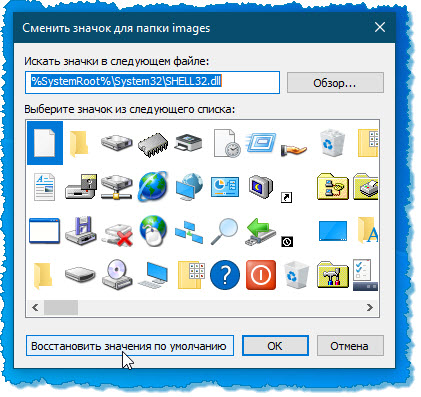This screenshot has height=397, width=421.
Task: Choose the administrative tools folder icon
Action: click(x=333, y=275)
